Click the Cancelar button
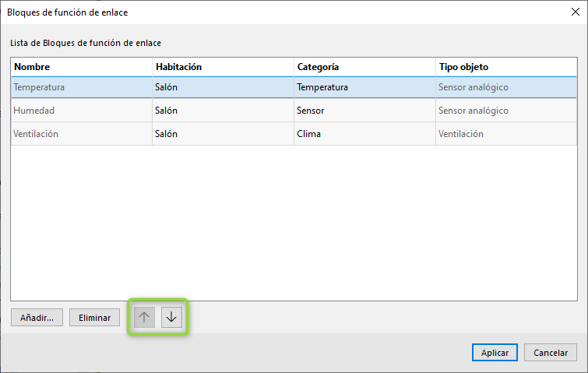This screenshot has width=588, height=373. (551, 353)
